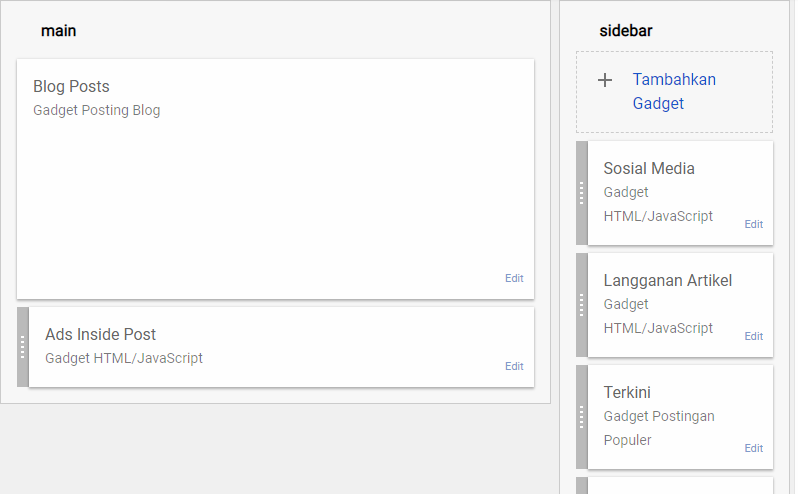The image size is (798, 494).
Task: Grab the Terkini gadget drag handle
Action: click(x=581, y=417)
